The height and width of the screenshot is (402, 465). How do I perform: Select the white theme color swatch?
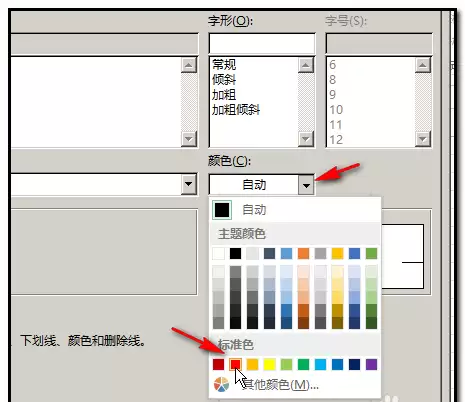click(219, 253)
